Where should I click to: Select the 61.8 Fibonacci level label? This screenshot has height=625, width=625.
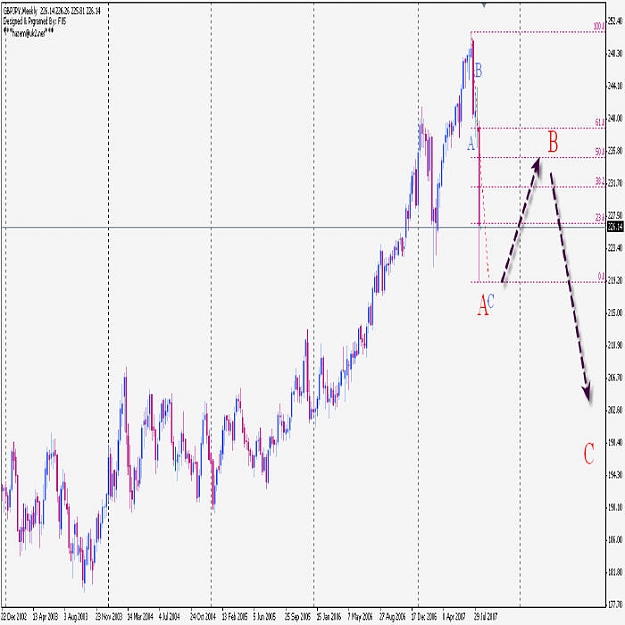tap(600, 123)
